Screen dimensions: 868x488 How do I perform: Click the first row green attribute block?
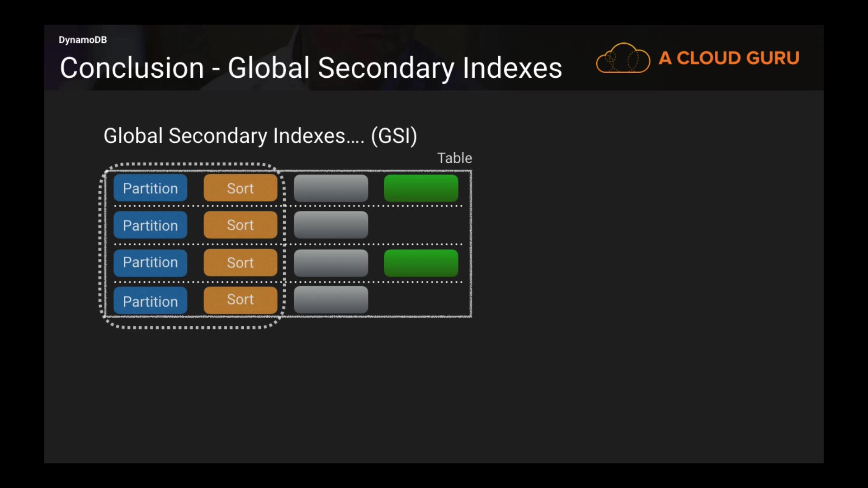point(420,188)
